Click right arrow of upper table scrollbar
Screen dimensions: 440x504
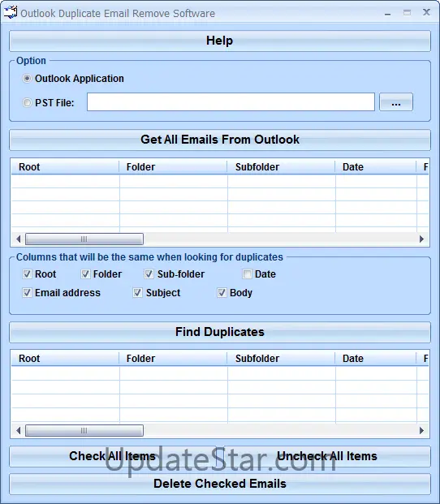click(x=421, y=239)
